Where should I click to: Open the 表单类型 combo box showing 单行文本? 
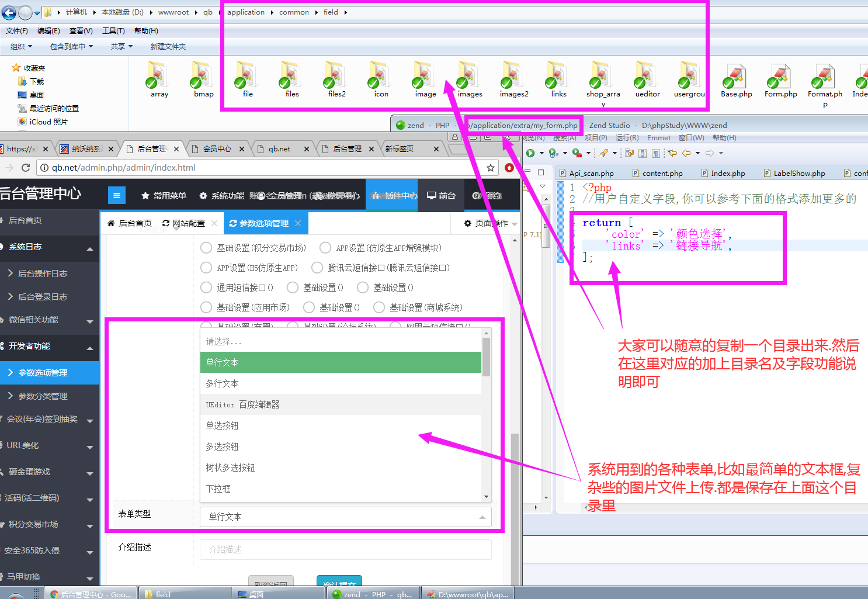click(345, 517)
